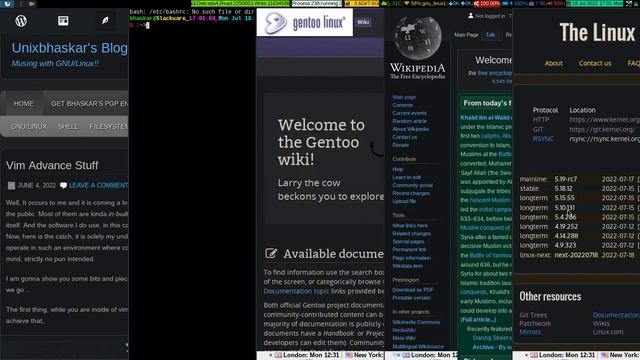Click the GIT protocol link on kernel.org
Viewport: 640px width, 360px height.
538,129
